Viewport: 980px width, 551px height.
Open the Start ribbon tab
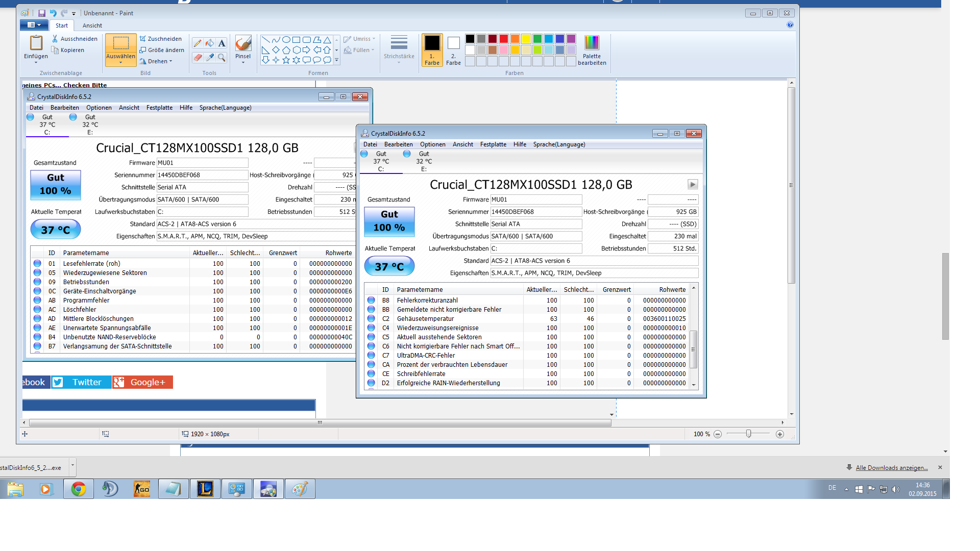pyautogui.click(x=62, y=26)
